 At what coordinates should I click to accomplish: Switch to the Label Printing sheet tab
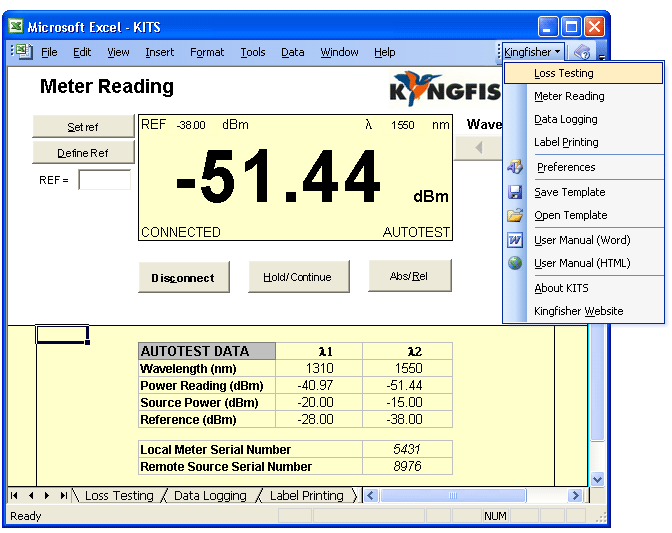coord(306,496)
